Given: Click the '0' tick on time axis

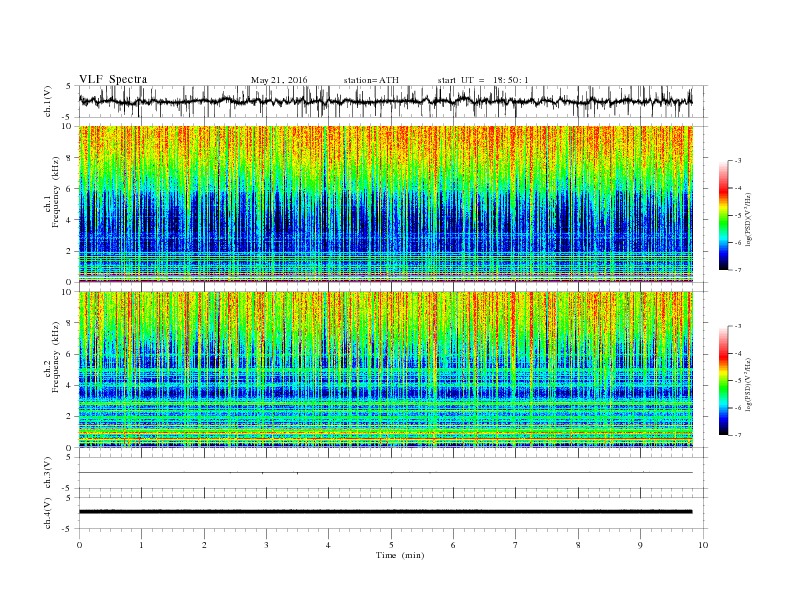Looking at the screenshot, I should [79, 545].
